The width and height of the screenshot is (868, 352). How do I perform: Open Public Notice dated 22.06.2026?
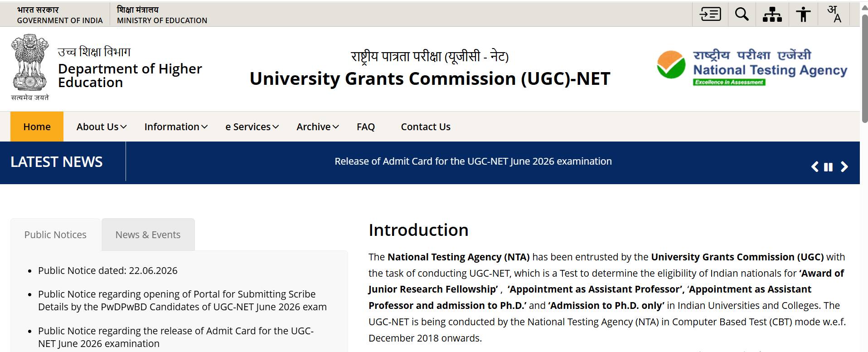108,270
